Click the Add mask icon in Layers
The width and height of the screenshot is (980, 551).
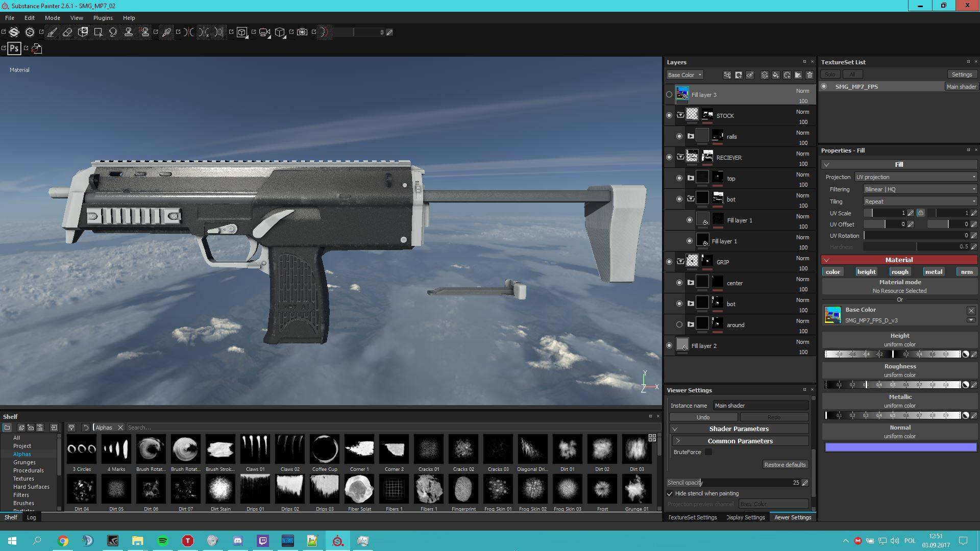coord(739,75)
